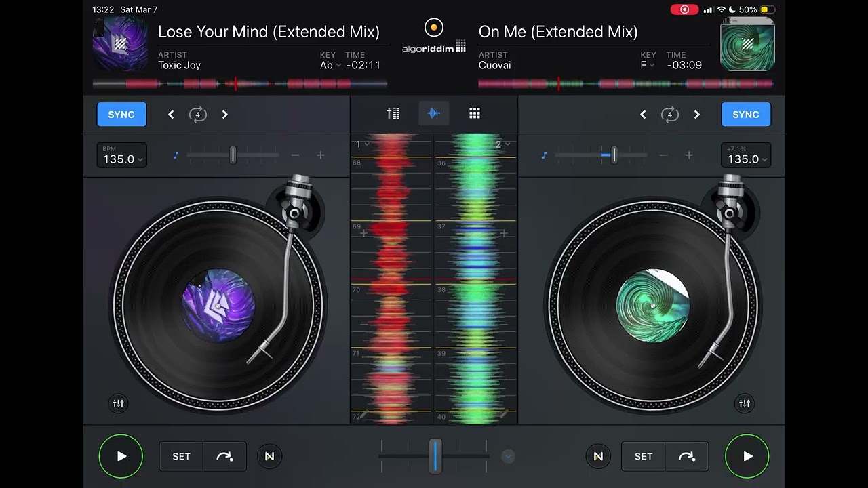Screen dimensions: 868x488
Task: Open right deck key F dropdown
Action: 647,65
